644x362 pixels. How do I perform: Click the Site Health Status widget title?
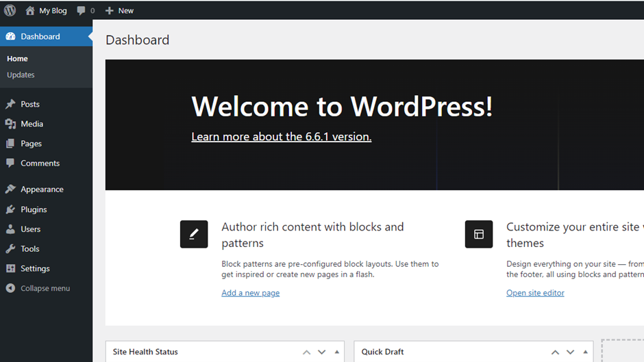point(145,352)
